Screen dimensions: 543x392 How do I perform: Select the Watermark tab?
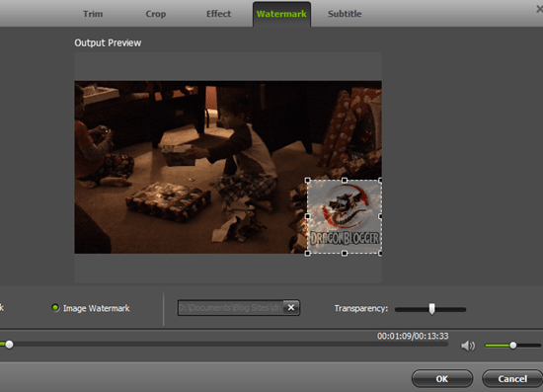281,14
